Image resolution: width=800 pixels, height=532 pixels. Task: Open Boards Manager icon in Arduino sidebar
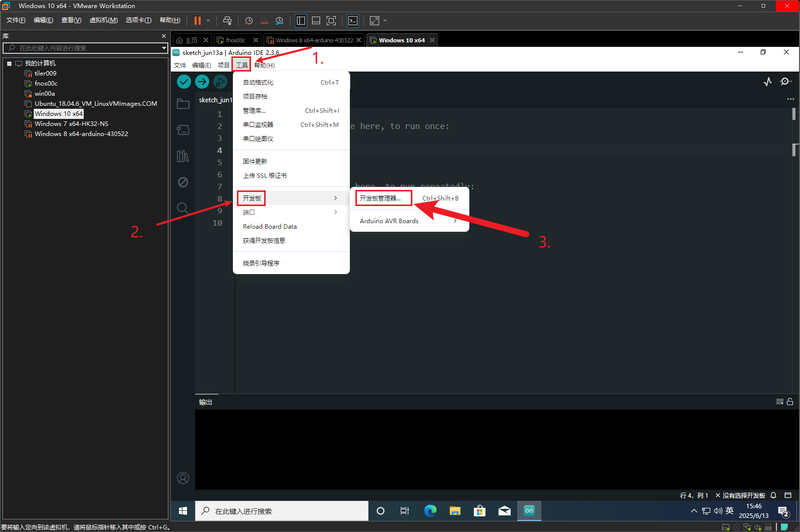(x=183, y=130)
